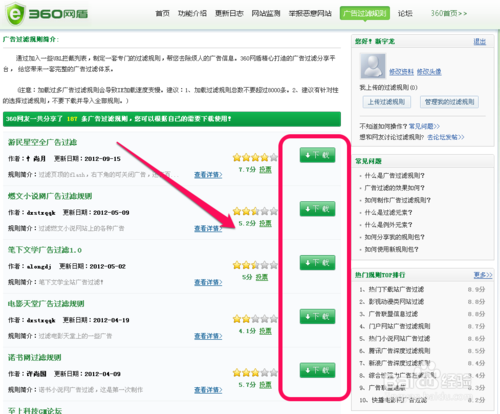View details of 电影天堂广告过滤规则
Image resolution: width=500 pixels, height=414 pixels.
click(x=208, y=336)
